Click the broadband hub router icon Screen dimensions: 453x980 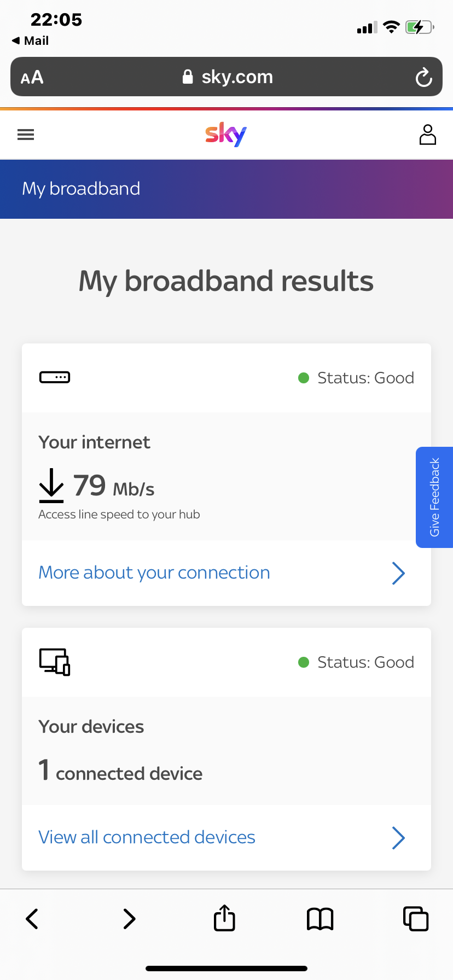(x=54, y=377)
